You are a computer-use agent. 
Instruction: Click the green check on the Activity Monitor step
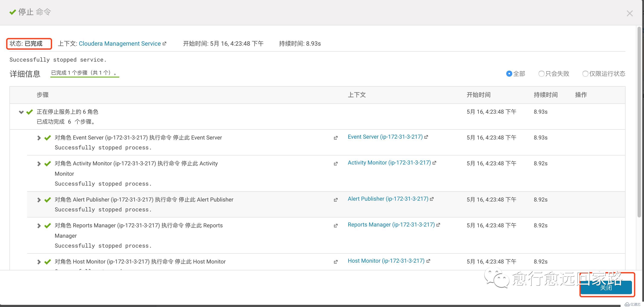tap(48, 163)
